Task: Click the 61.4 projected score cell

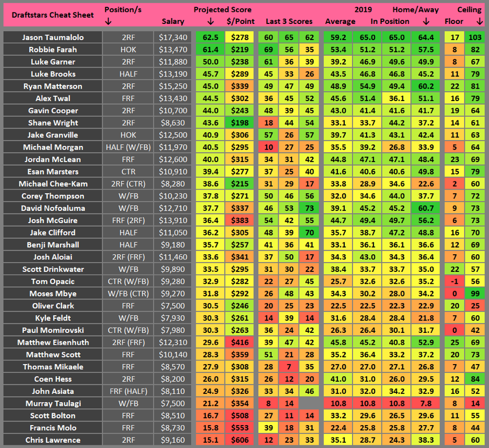Action: pyautogui.click(x=210, y=49)
